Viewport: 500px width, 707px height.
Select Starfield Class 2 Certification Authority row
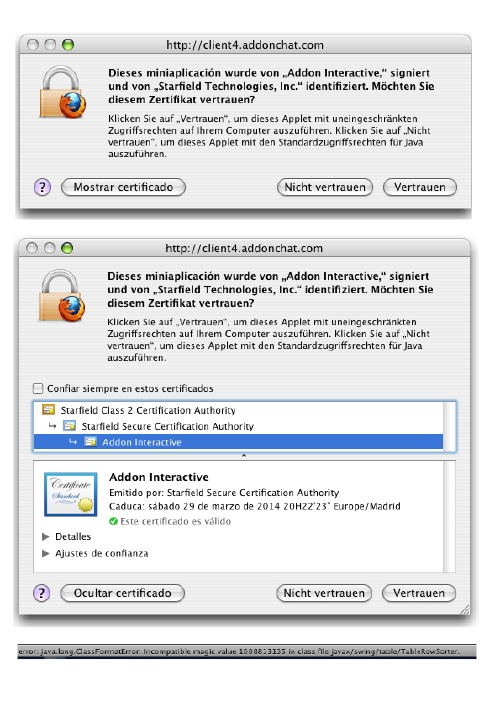tap(239, 410)
